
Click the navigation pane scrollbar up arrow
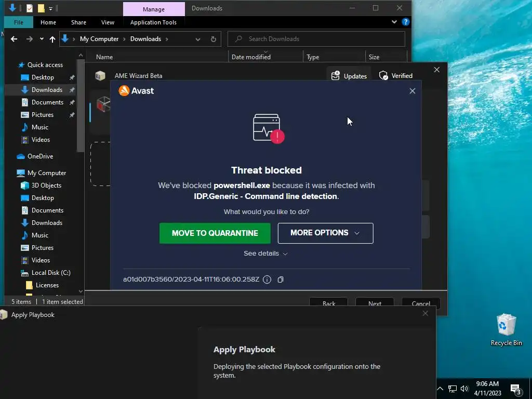81,55
